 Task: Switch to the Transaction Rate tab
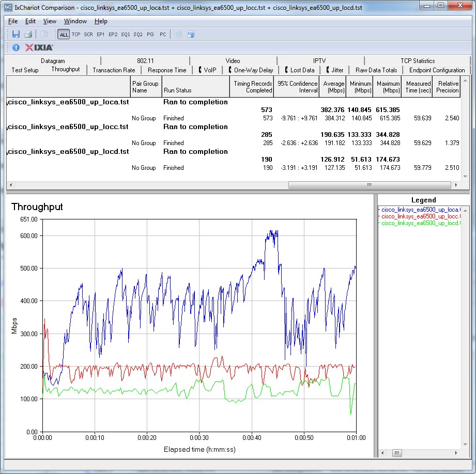pos(114,70)
